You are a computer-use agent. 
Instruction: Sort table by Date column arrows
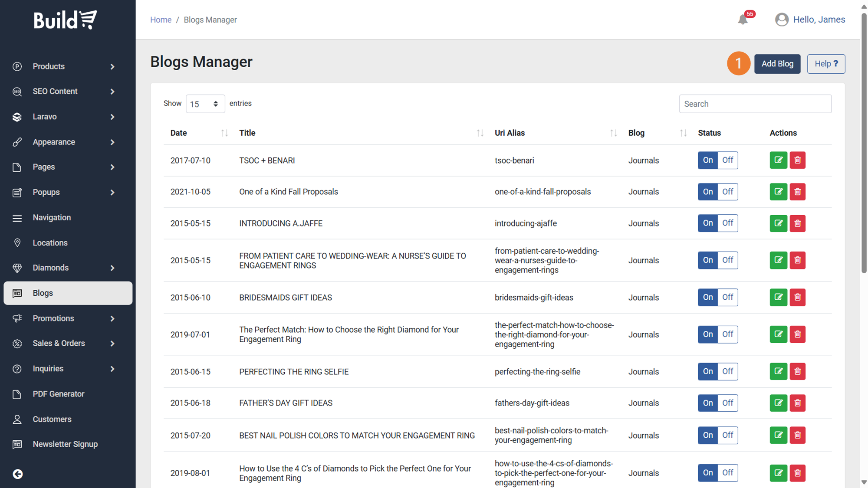click(224, 133)
